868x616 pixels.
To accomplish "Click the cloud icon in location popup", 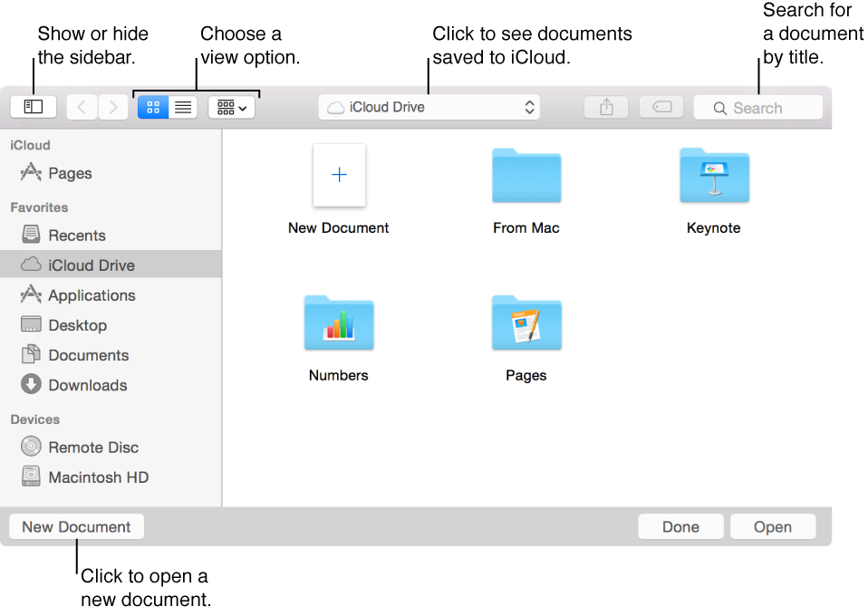I will pyautogui.click(x=335, y=108).
